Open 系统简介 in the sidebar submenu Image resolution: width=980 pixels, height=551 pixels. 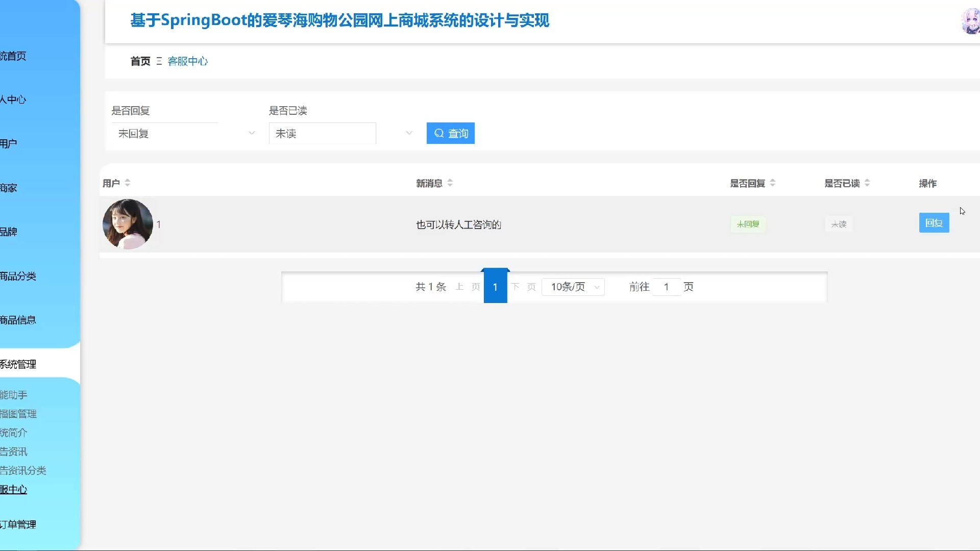[x=14, y=433]
